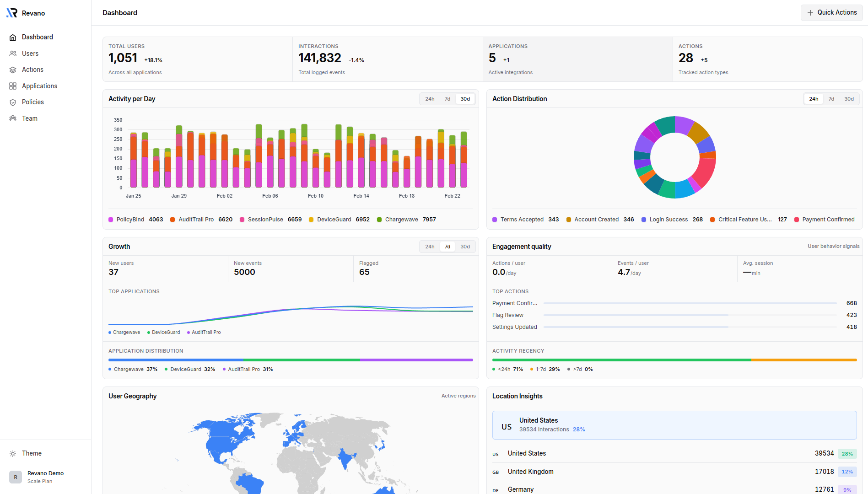Open Actions via the layers icon
The image size is (868, 494).
tap(13, 70)
